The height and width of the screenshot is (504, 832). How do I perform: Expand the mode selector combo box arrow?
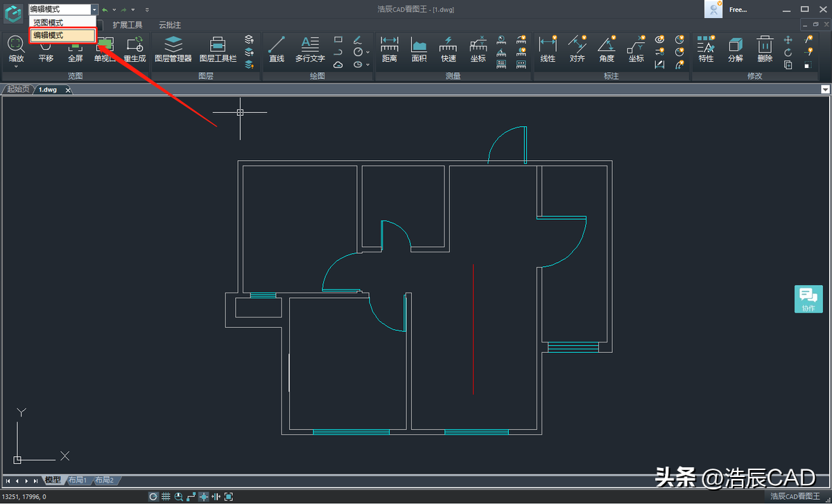coord(94,10)
